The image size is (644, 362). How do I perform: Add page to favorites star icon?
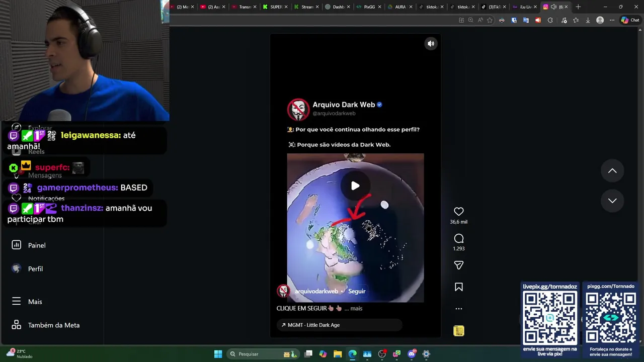[x=490, y=20]
